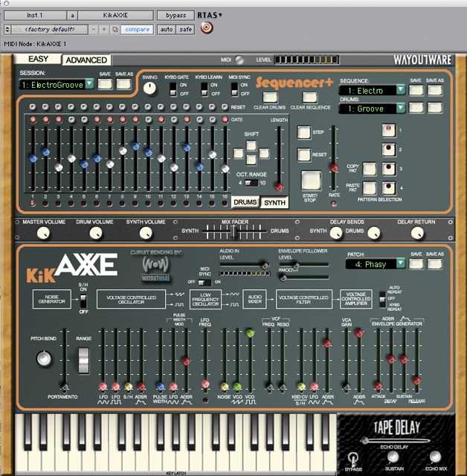Toggle the S/H On/Off switch
The image size is (467, 476).
click(x=83, y=300)
